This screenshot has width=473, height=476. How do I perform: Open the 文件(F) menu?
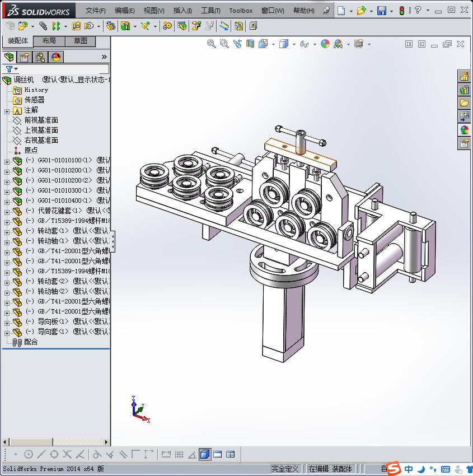click(96, 11)
